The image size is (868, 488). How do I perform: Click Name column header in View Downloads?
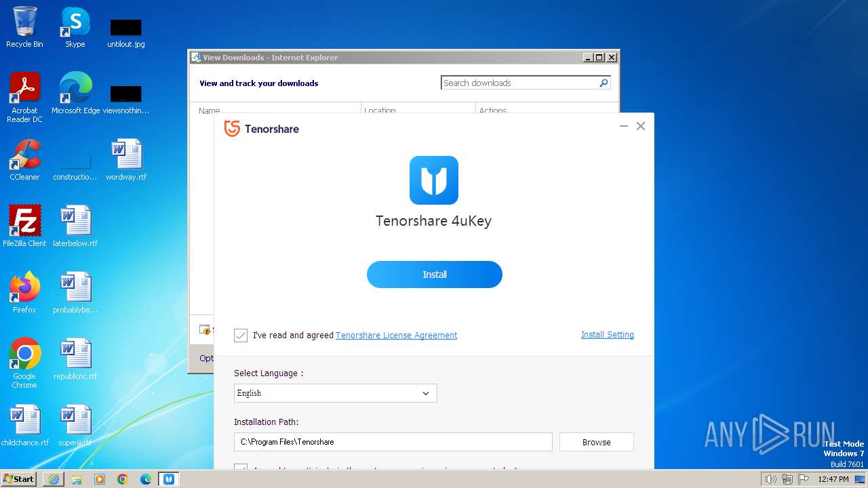point(210,110)
